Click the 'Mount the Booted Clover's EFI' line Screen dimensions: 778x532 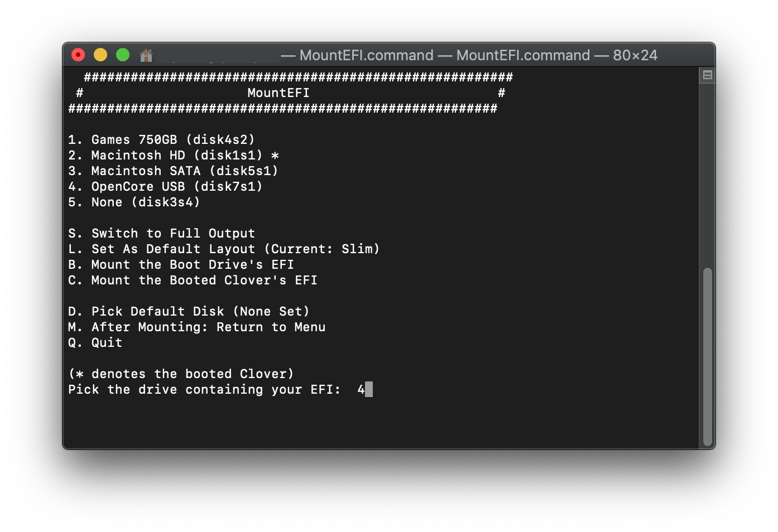click(x=193, y=280)
